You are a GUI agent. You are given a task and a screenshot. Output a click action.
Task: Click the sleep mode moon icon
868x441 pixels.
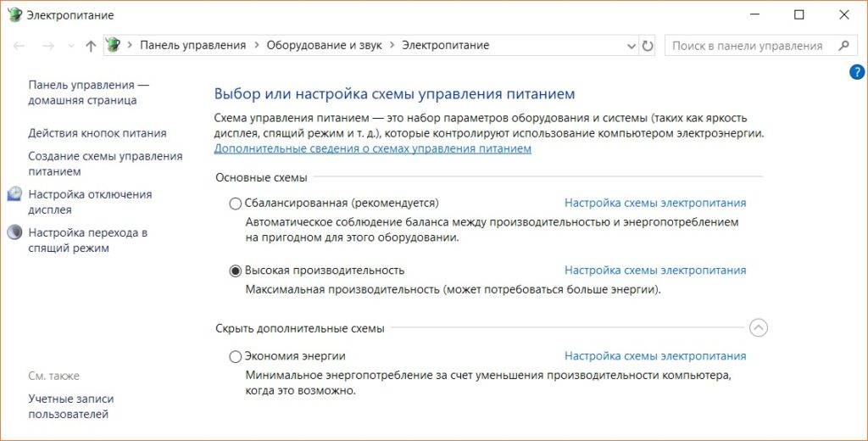coord(14,232)
